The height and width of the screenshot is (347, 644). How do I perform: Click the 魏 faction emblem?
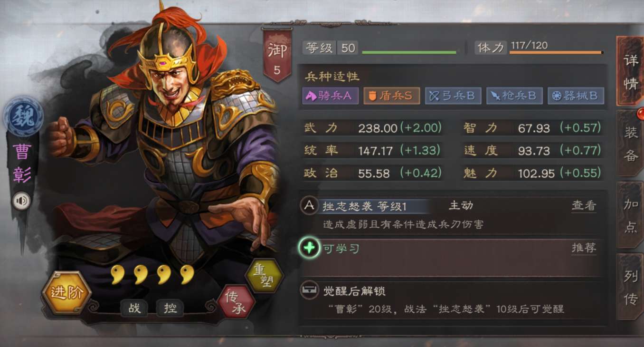point(24,116)
